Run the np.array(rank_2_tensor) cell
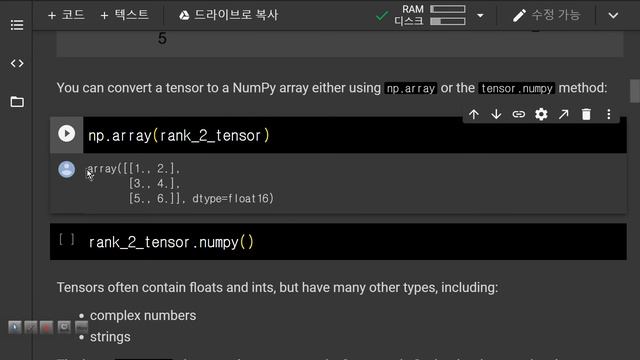The image size is (640, 360). (67, 133)
